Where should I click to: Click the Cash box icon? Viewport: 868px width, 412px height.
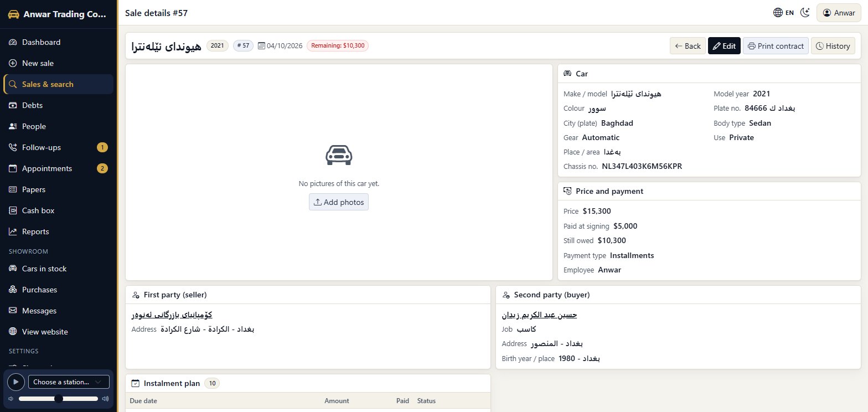click(13, 210)
